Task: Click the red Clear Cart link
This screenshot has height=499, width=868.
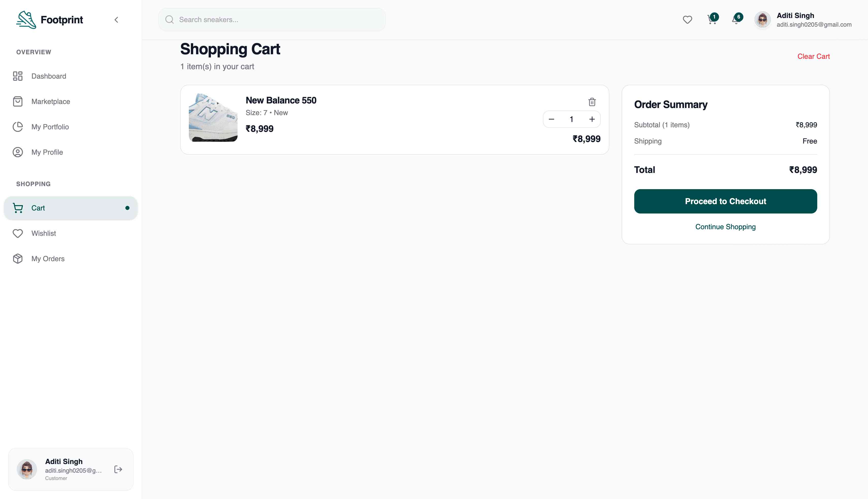Action: coord(813,57)
